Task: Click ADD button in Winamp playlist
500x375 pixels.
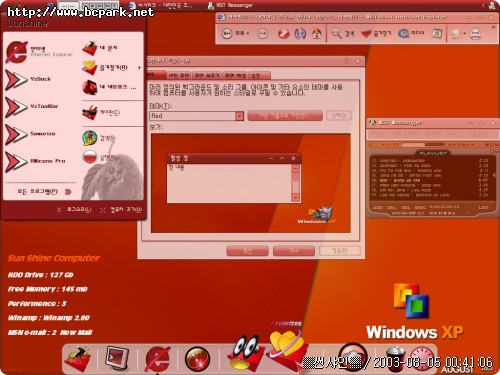Action: click(x=378, y=207)
